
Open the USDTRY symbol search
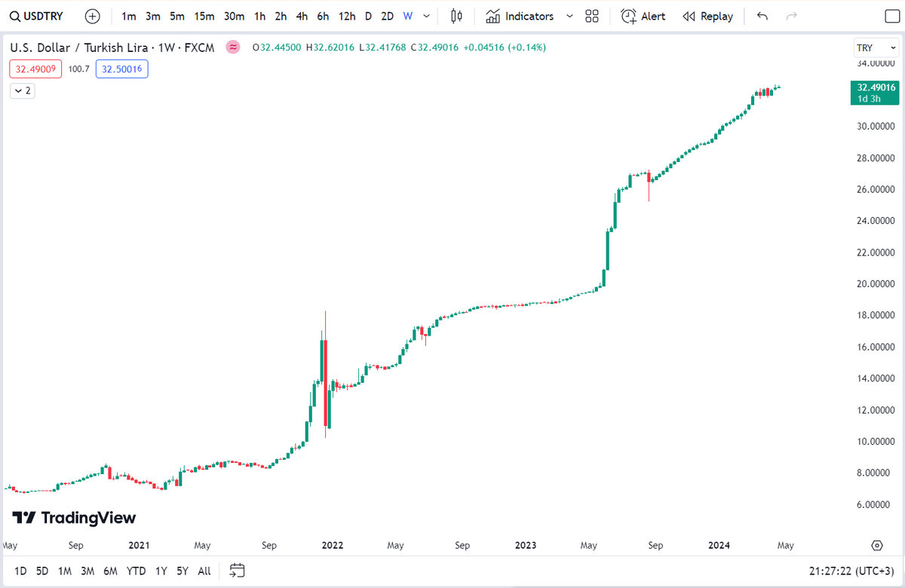36,16
